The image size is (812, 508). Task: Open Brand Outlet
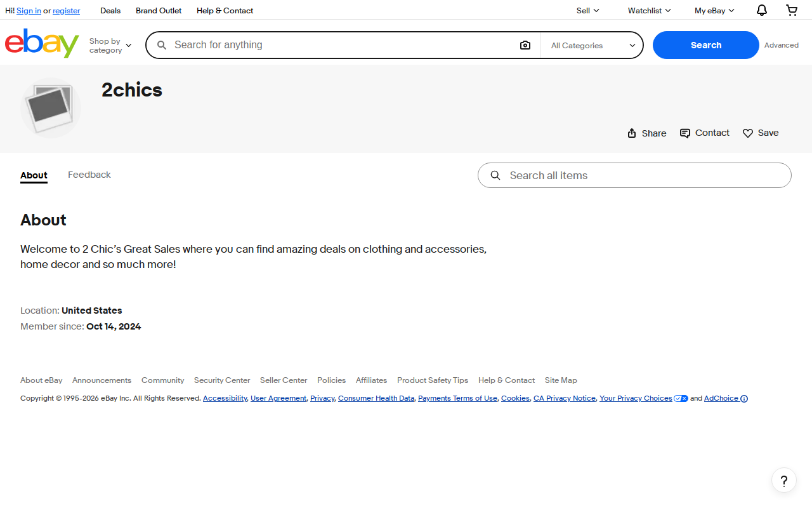[x=159, y=11]
